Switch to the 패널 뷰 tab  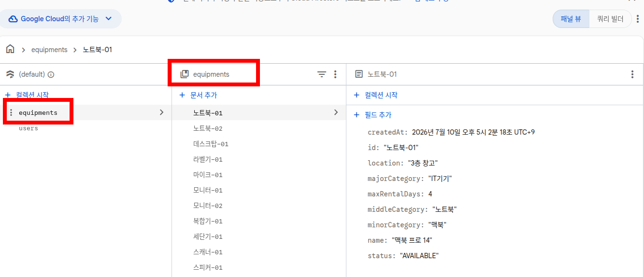click(x=571, y=19)
